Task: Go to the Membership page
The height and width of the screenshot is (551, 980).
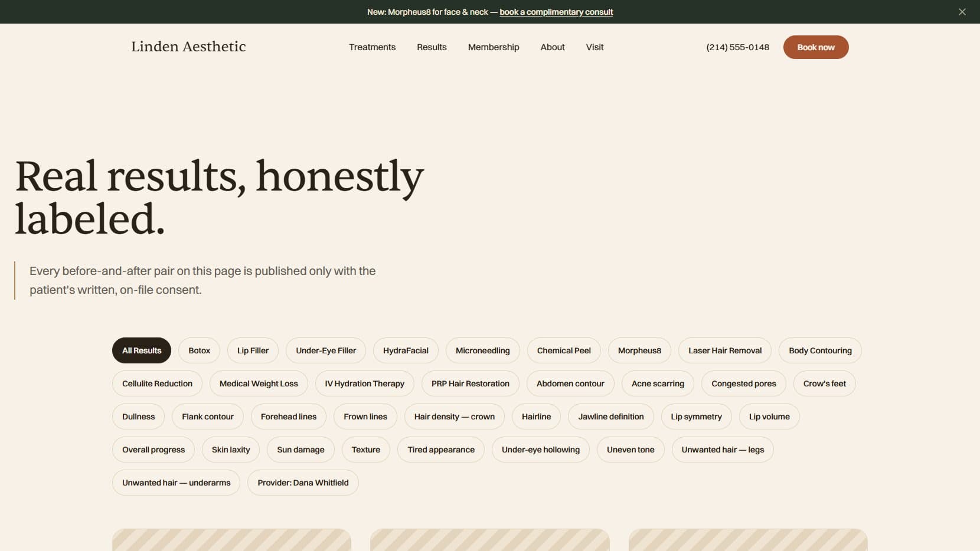Action: pos(494,47)
